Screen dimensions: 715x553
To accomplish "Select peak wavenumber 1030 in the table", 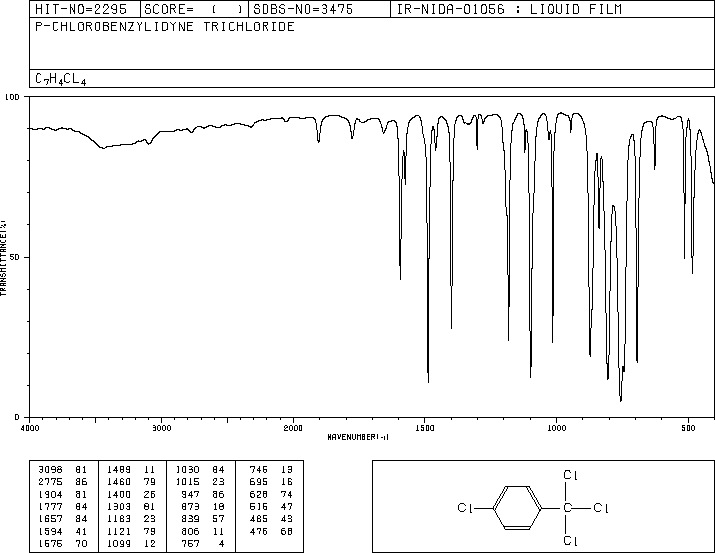I will pyautogui.click(x=187, y=470).
